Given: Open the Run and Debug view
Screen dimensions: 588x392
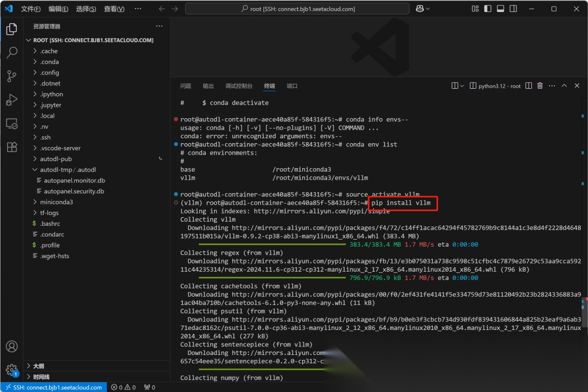Looking at the screenshot, I should coord(11,100).
